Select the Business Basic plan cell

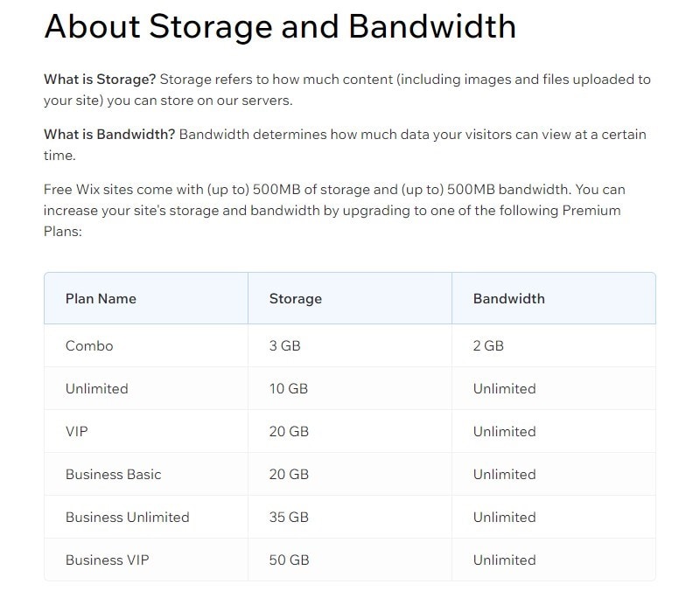coord(113,474)
